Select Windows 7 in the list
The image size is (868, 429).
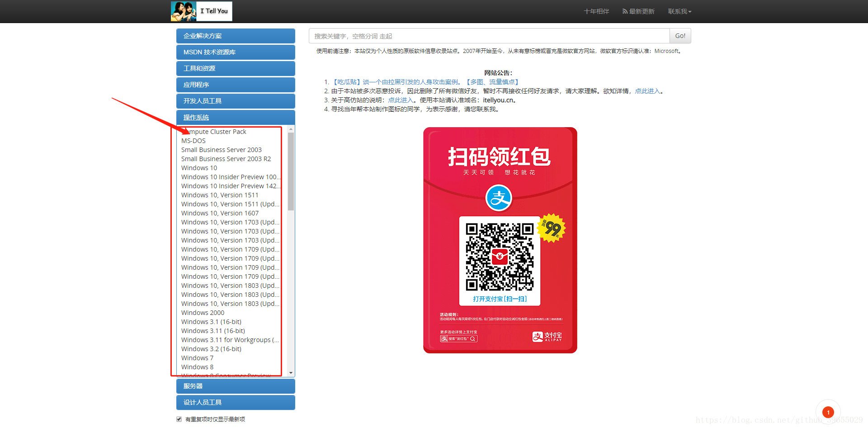point(198,358)
